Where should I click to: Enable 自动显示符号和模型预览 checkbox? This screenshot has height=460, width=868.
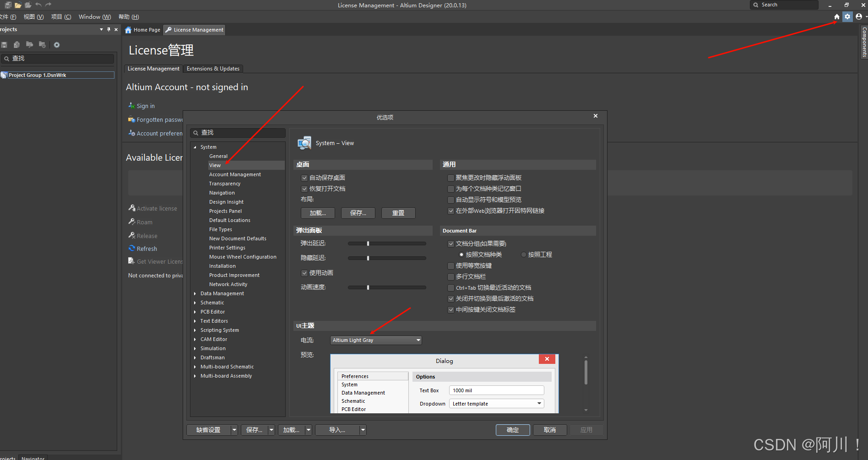coord(451,200)
